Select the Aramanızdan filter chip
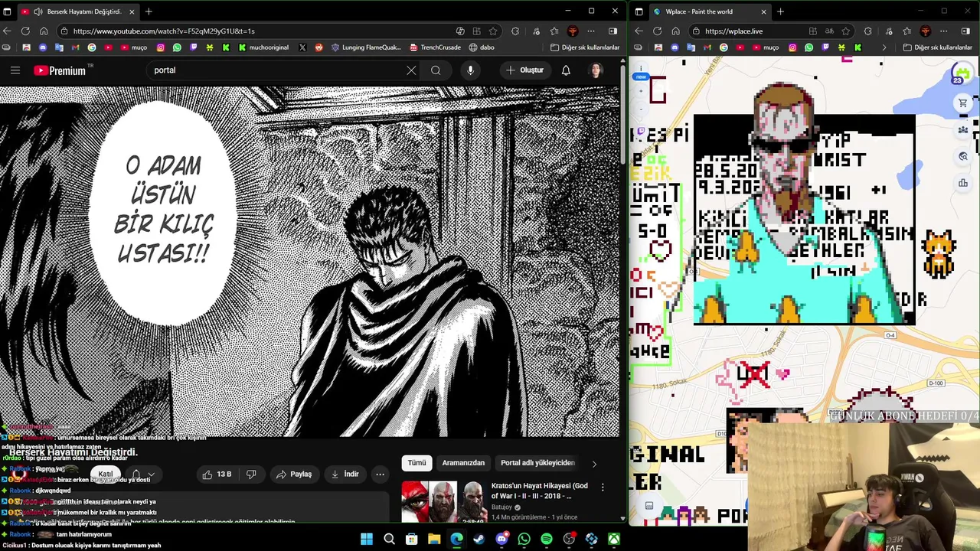This screenshot has width=980, height=551. [463, 463]
